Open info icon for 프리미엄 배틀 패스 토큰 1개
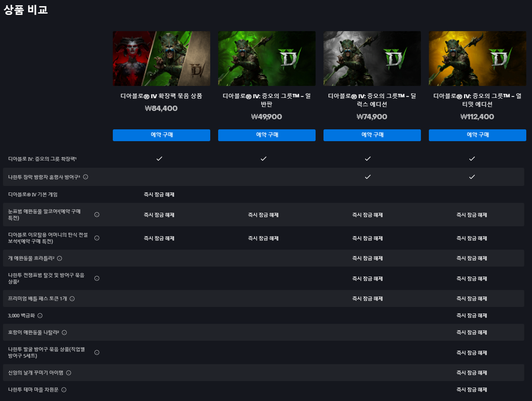 click(x=72, y=299)
